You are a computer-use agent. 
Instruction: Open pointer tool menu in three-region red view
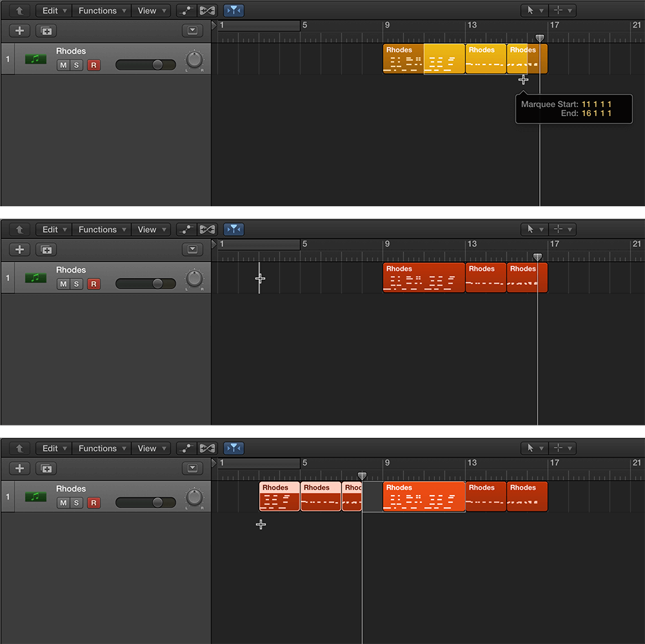[x=535, y=229]
